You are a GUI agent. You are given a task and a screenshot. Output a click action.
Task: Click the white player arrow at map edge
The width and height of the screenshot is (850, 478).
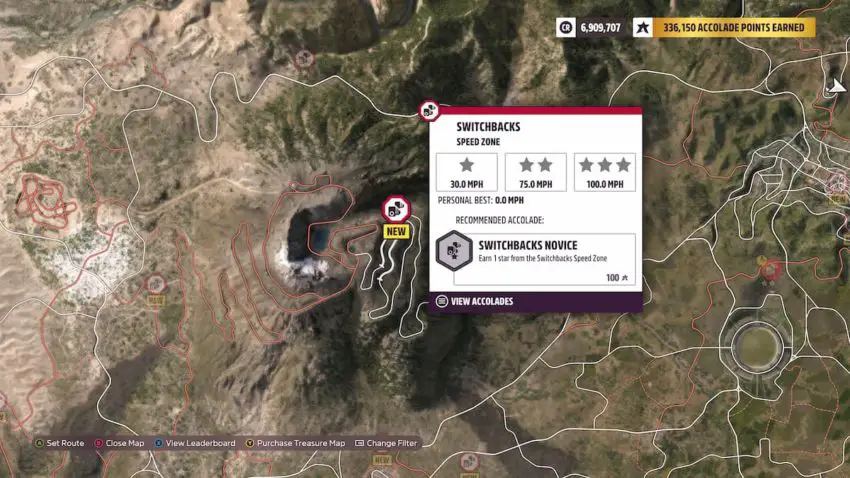click(836, 86)
